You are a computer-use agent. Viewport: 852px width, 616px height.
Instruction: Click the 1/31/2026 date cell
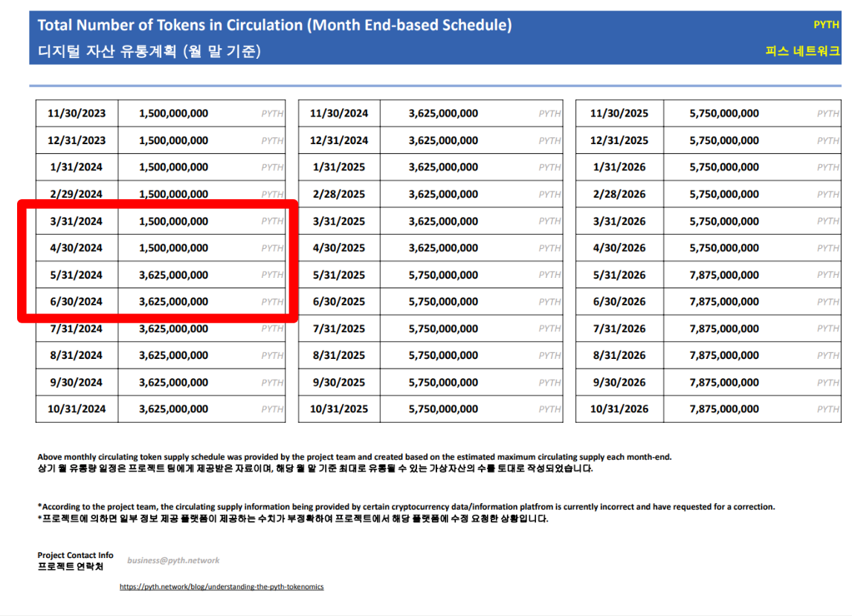(x=619, y=167)
